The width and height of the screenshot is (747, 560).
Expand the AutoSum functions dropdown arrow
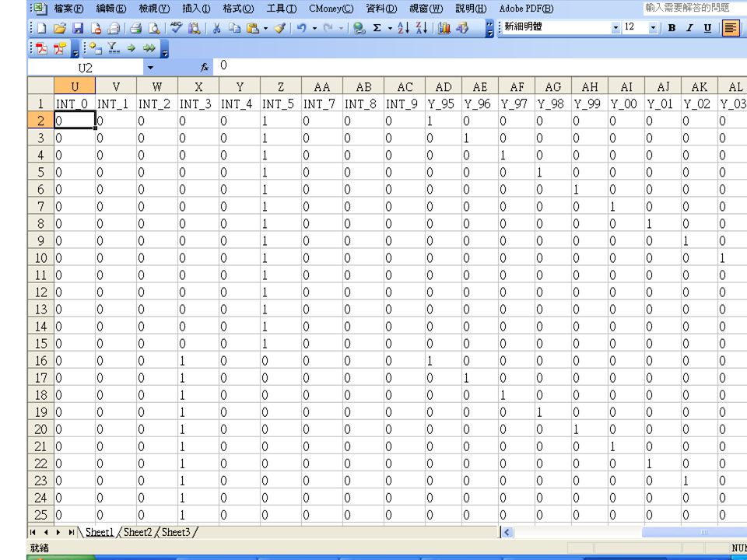pos(390,29)
